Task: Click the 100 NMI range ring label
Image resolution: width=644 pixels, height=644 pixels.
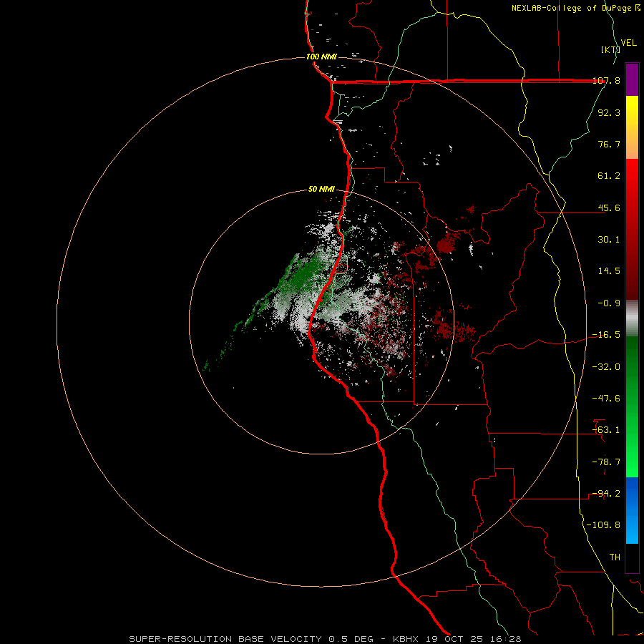Action: coord(321,57)
